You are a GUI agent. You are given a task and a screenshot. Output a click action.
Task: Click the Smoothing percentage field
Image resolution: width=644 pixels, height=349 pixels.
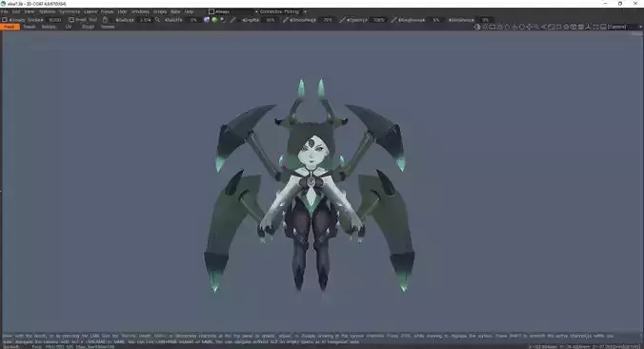click(328, 20)
